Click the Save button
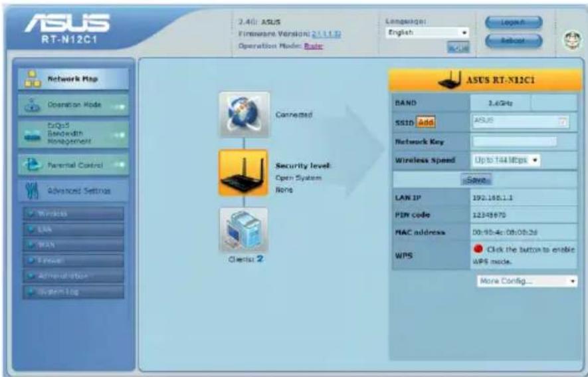The width and height of the screenshot is (588, 377). click(x=476, y=180)
